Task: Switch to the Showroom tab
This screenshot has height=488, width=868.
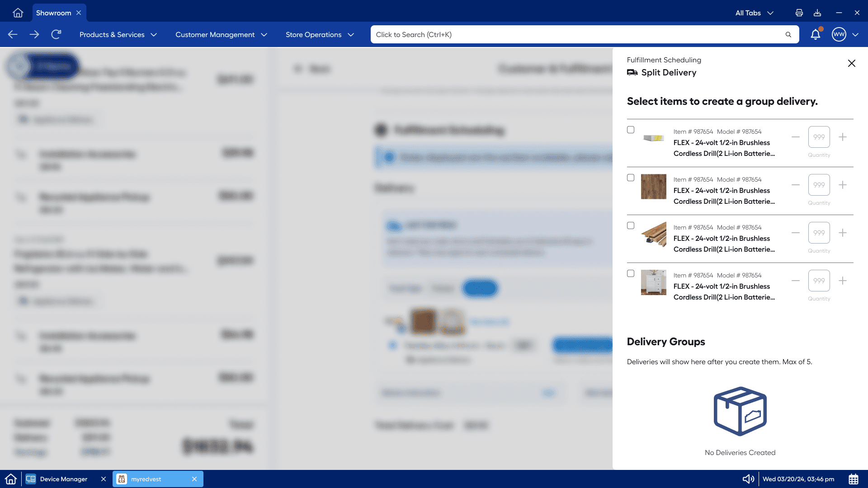Action: pos(53,13)
